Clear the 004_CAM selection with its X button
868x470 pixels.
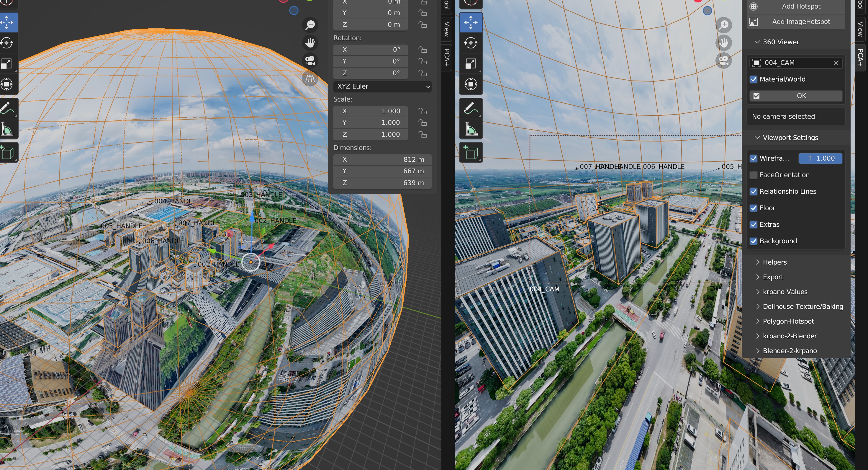pos(836,63)
